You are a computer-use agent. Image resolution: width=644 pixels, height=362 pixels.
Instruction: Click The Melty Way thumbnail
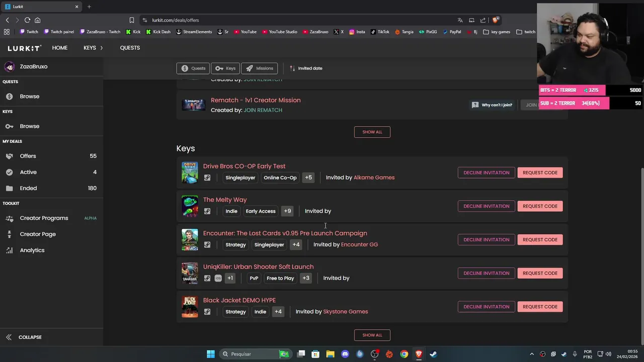[190, 206]
